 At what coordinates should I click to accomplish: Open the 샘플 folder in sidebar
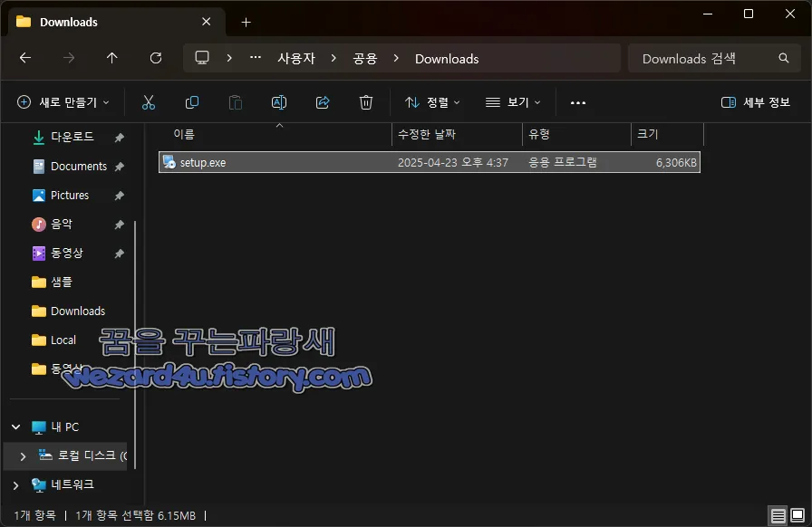[x=61, y=283]
